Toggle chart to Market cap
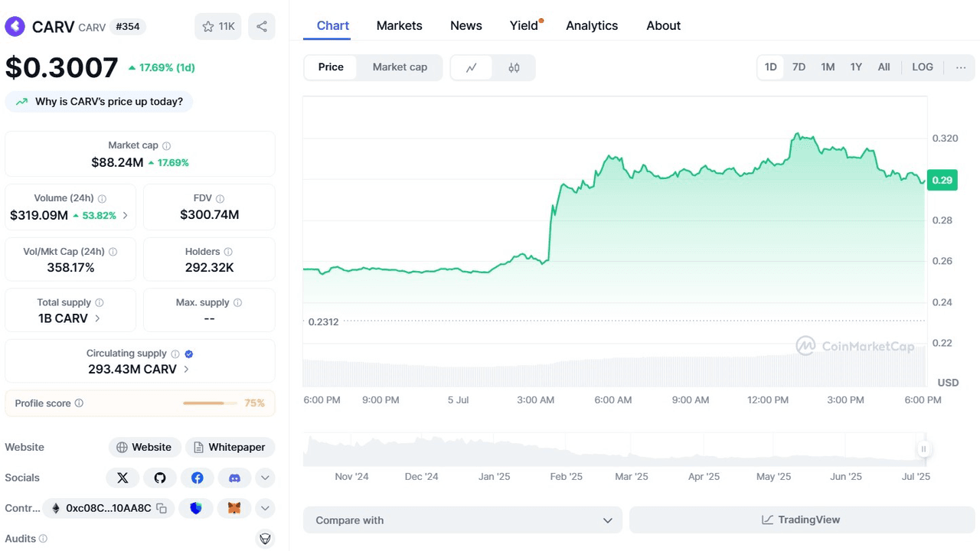Viewport: 980px width, 551px height. 400,67
